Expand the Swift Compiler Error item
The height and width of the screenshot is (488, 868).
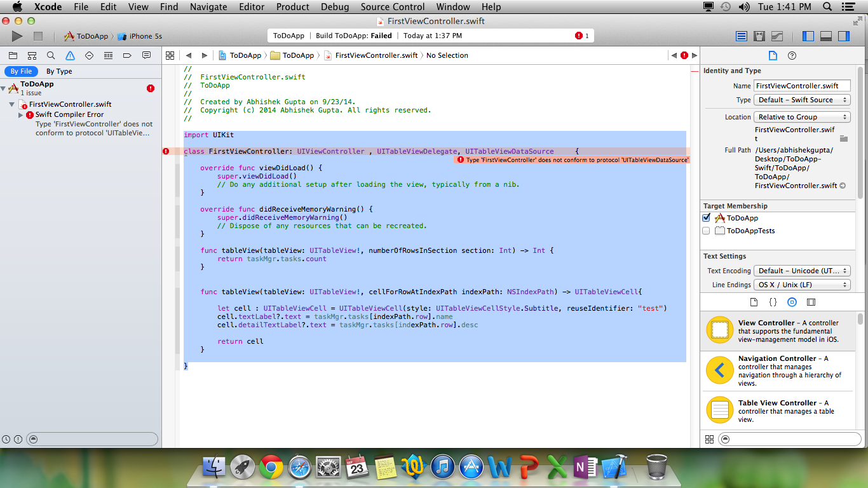click(x=20, y=115)
